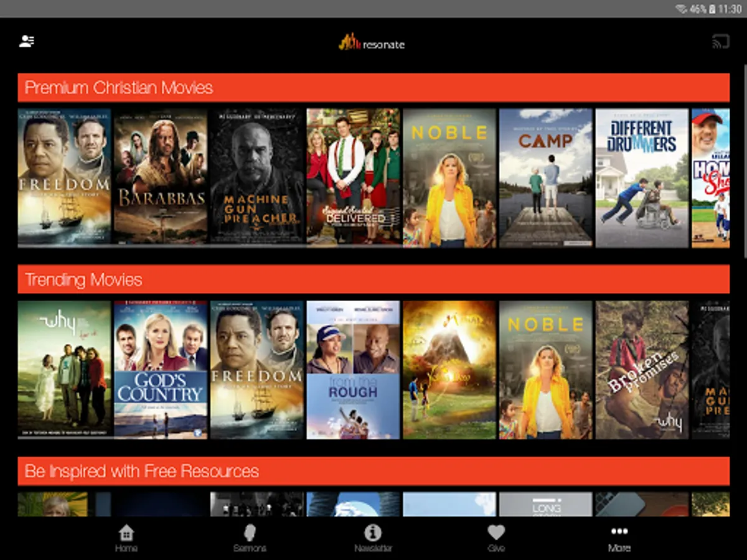
Task: Click the vertical scrollbar on the right
Action: (745, 160)
